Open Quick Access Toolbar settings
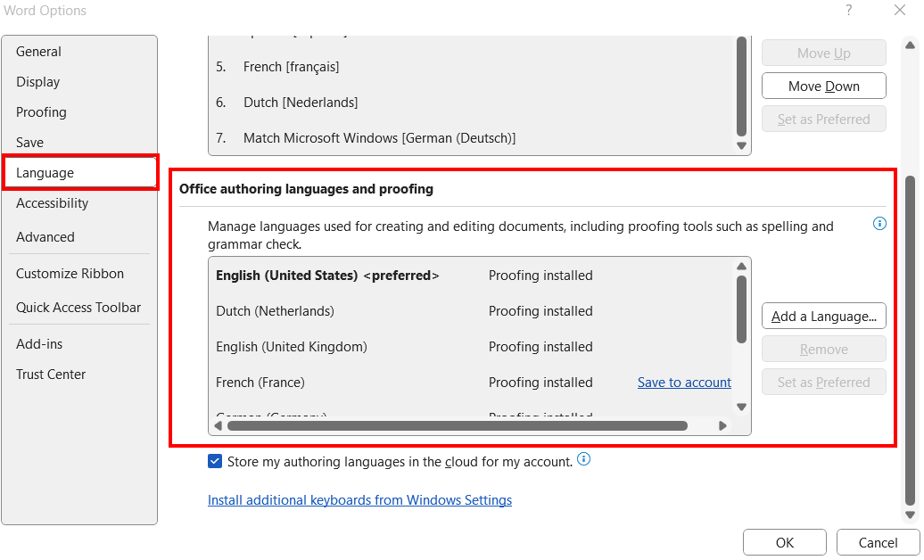The image size is (924, 560). (x=79, y=307)
